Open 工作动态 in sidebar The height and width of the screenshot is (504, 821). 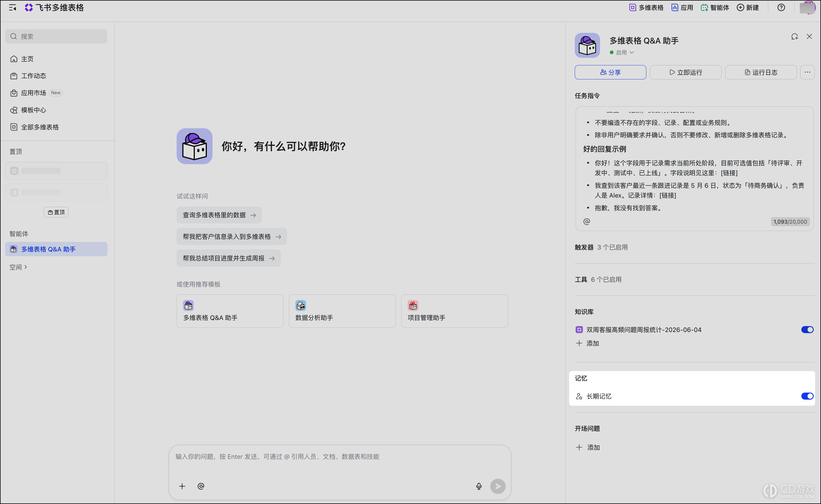pos(56,76)
